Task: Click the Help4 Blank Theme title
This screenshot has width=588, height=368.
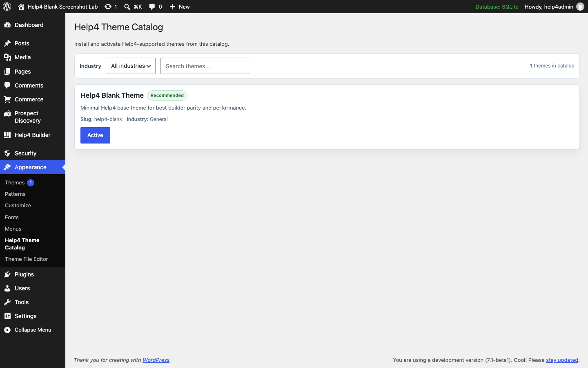Action: [x=112, y=95]
